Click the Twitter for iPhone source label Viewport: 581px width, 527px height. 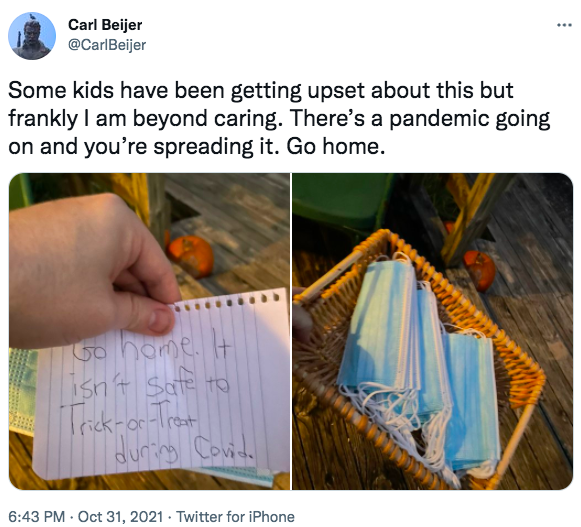235,516
